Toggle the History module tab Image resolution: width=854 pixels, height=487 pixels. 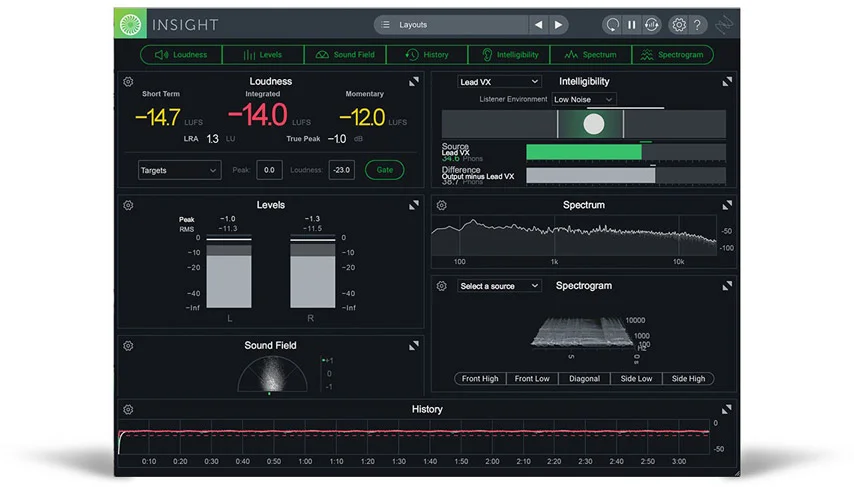coord(427,54)
